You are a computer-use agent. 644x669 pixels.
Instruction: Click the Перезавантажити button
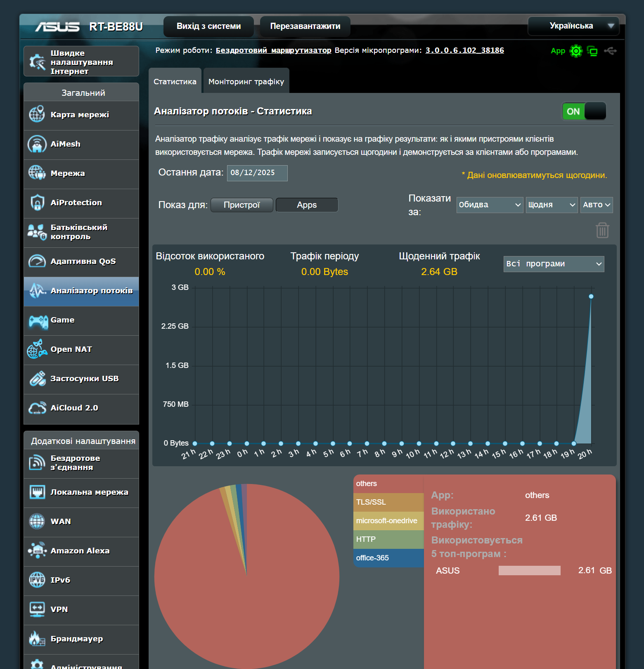point(305,26)
